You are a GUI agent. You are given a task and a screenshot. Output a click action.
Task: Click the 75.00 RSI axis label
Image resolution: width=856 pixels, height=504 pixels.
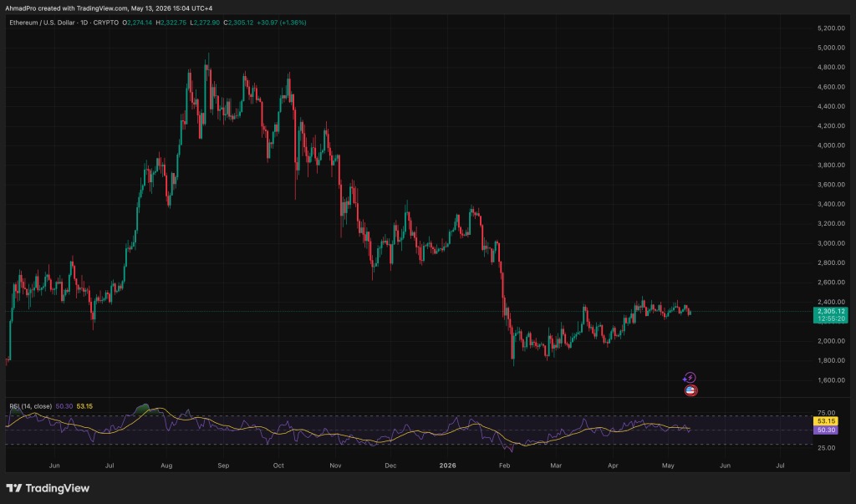click(827, 414)
